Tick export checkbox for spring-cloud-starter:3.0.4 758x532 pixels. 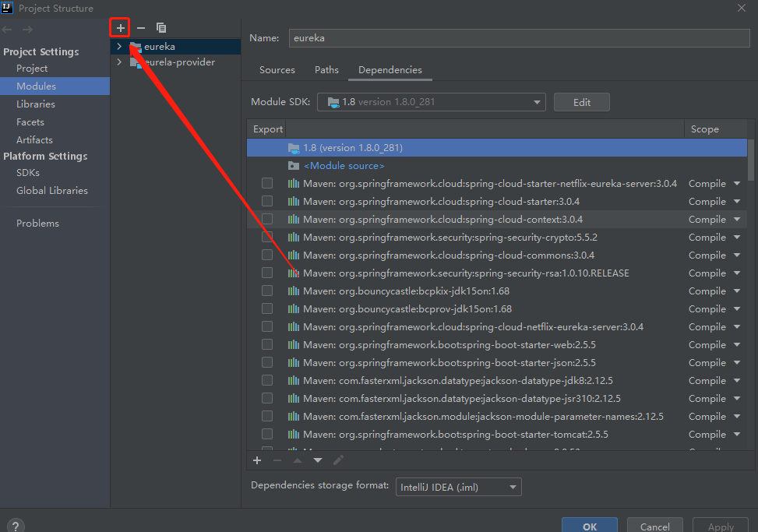click(267, 201)
